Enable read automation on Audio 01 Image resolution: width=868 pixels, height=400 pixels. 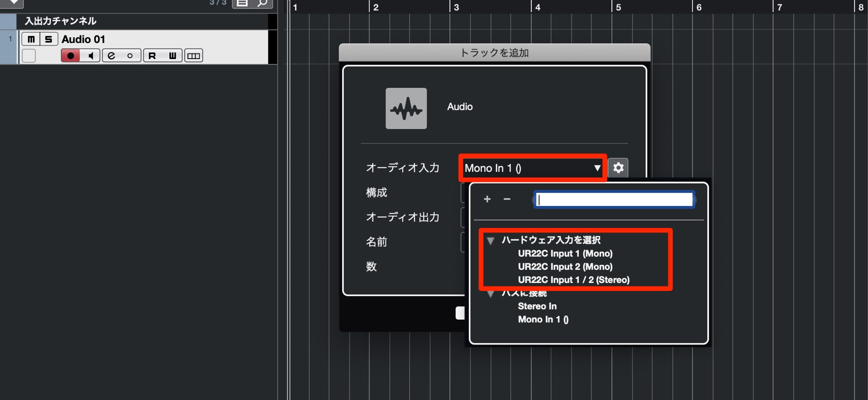click(152, 55)
